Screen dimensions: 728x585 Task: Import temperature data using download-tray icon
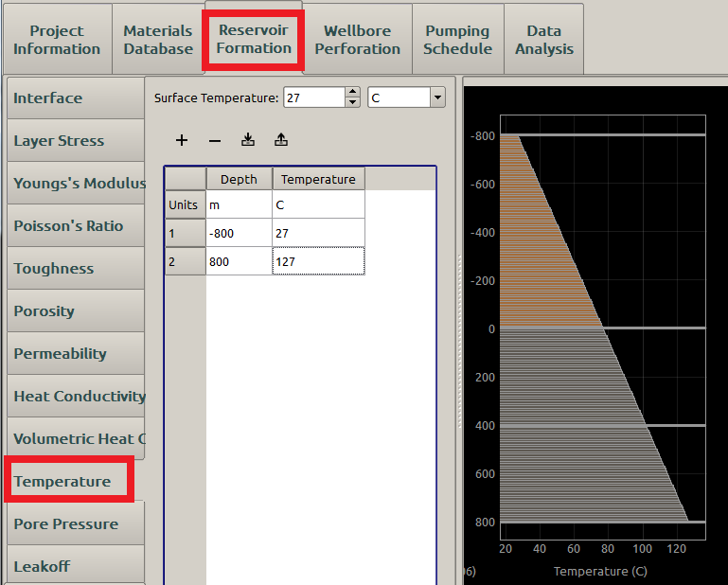(x=248, y=139)
